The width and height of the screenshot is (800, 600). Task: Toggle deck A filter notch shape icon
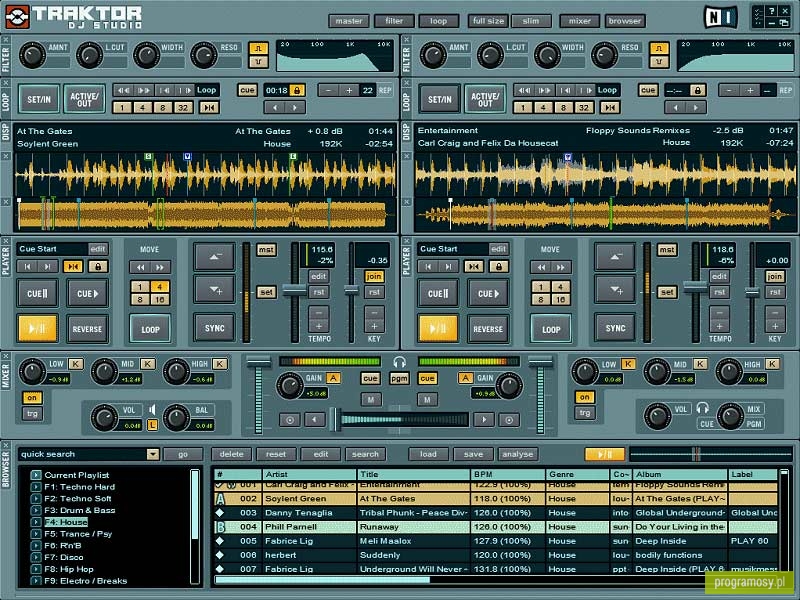(258, 62)
